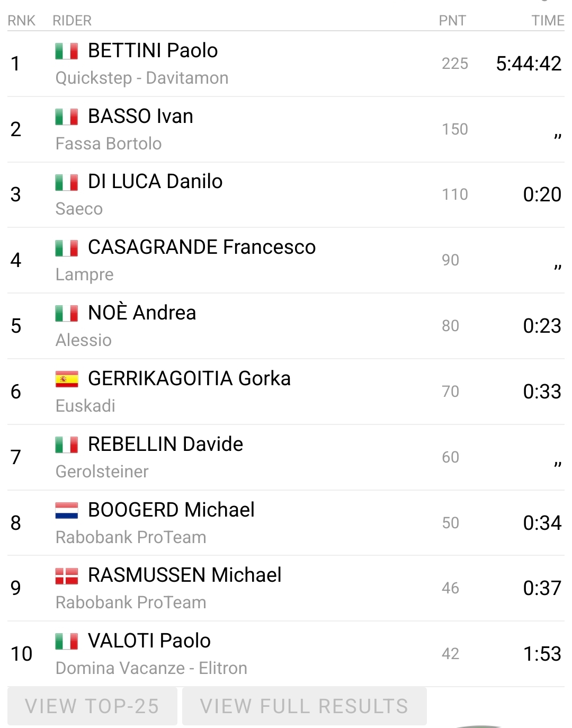Click the Italian flag beside REBELLIN Davide
The height and width of the screenshot is (728, 572).
[67, 445]
